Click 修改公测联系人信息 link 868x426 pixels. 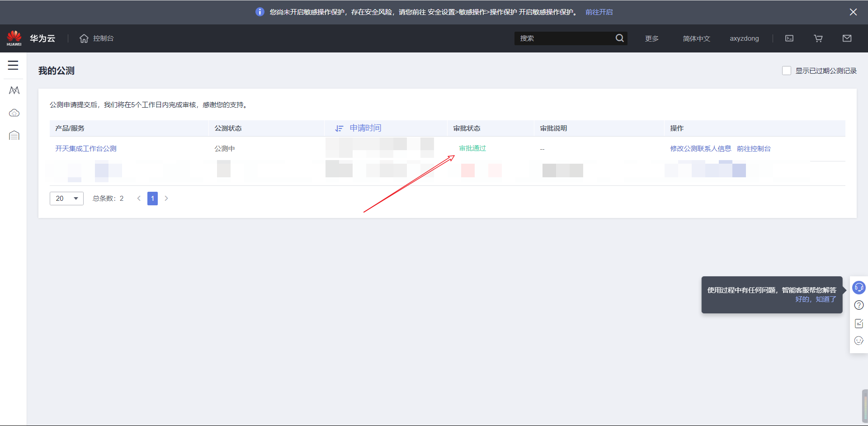700,148
